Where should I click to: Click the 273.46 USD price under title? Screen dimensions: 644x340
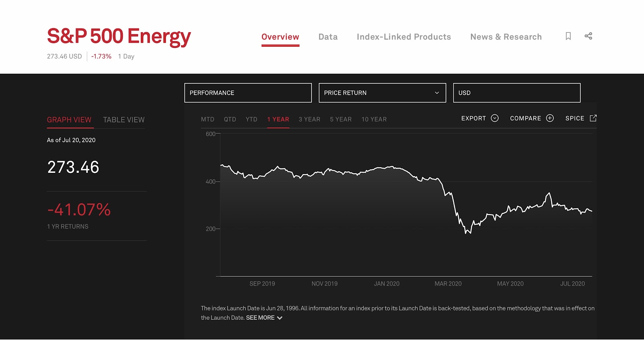pos(64,56)
